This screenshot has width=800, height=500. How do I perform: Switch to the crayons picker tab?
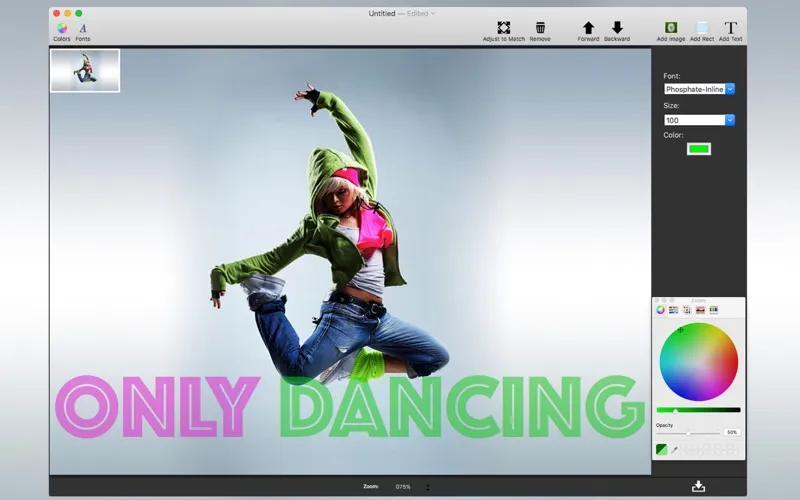(713, 310)
